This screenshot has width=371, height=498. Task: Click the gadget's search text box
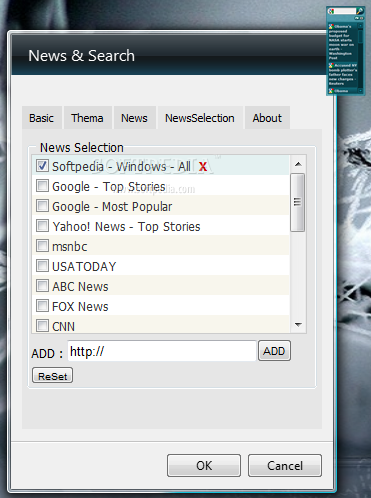click(x=345, y=11)
